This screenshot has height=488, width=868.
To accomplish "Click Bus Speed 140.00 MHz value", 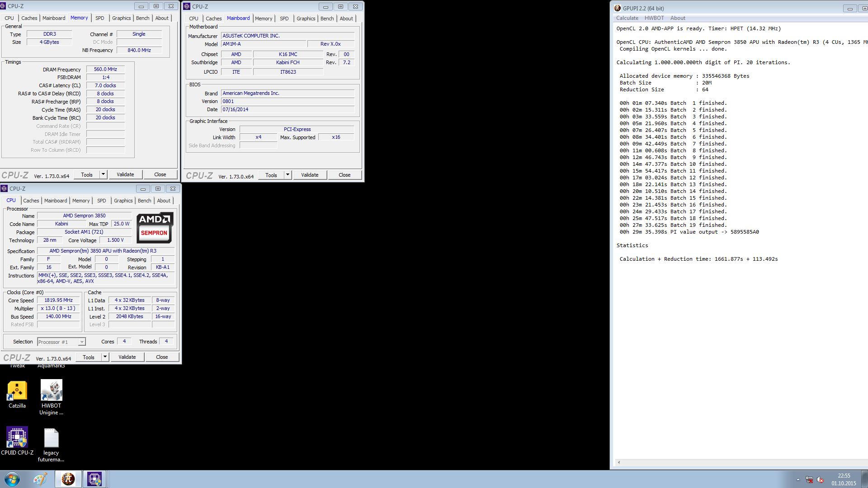I will tap(59, 317).
